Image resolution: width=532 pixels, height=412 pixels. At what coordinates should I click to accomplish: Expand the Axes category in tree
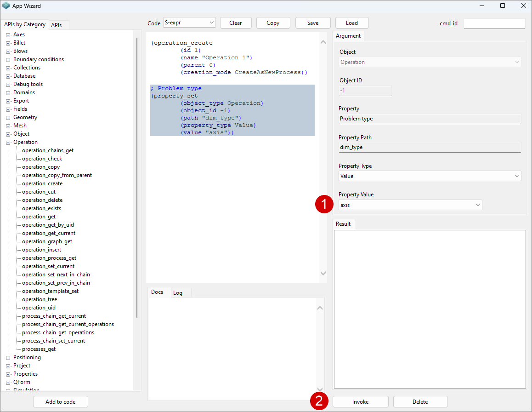tap(8, 34)
